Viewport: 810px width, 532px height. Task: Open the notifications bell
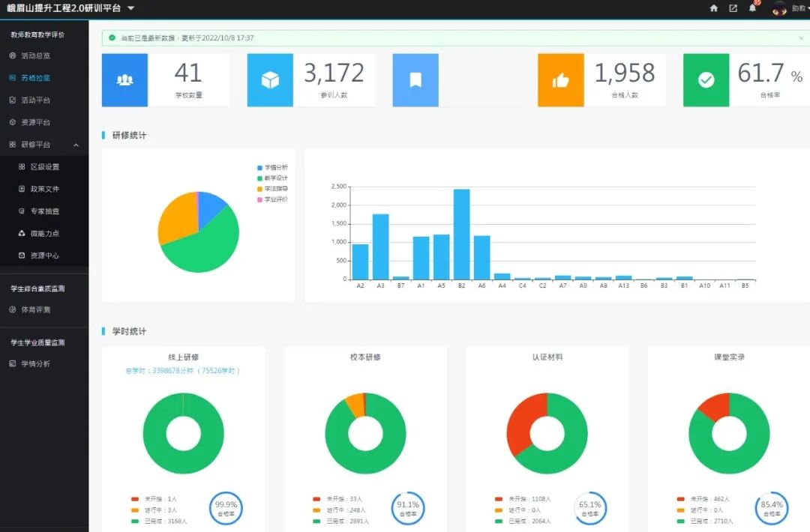pyautogui.click(x=753, y=8)
